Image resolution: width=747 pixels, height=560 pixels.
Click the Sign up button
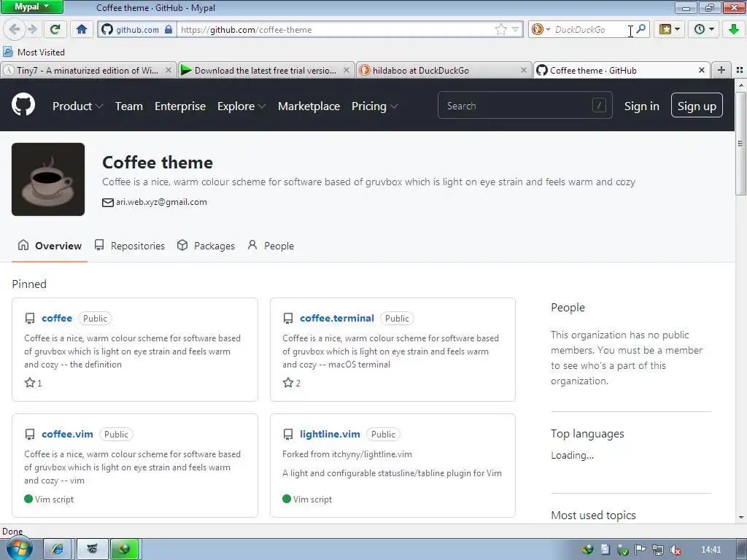(x=697, y=105)
